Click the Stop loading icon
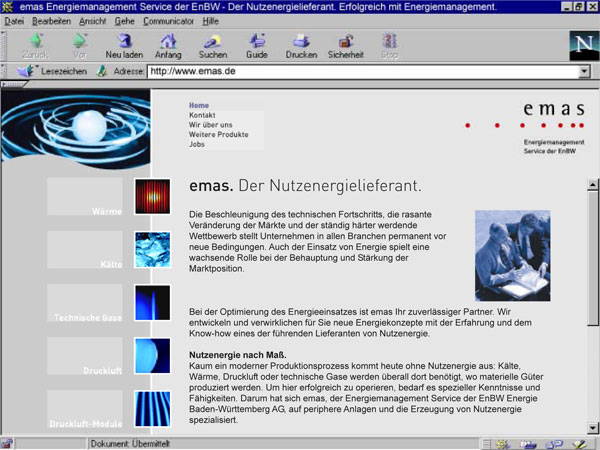Viewport: 600px width, 450px height. [390, 41]
